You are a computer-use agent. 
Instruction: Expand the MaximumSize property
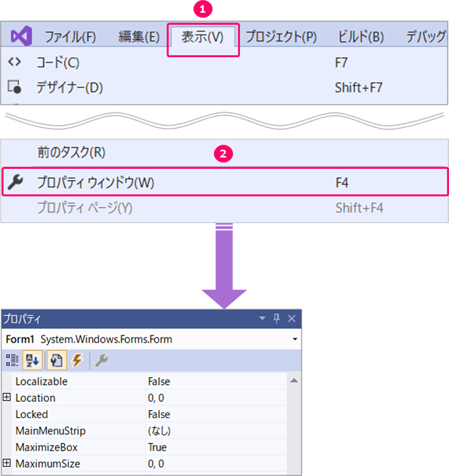[x=6, y=463]
